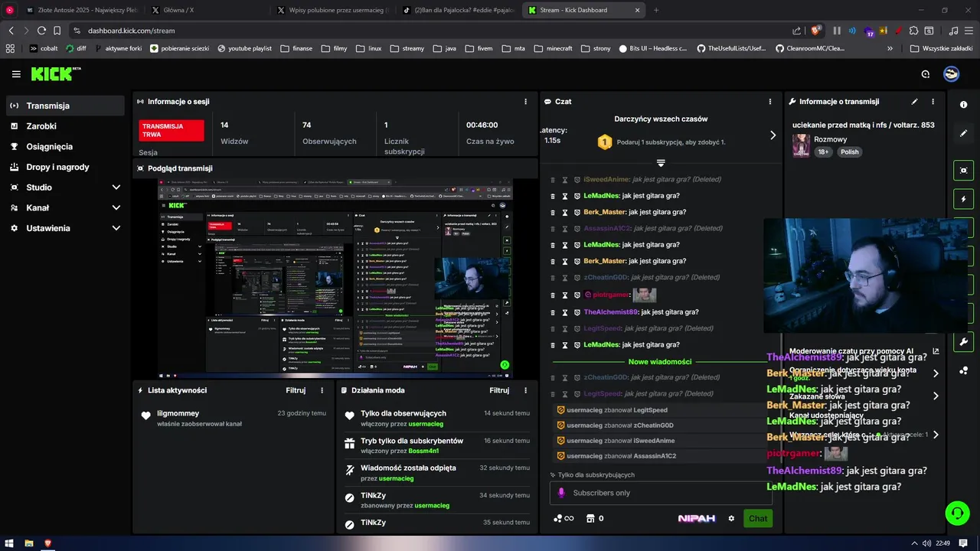Open the Działania moda kebab menu
Image resolution: width=980 pixels, height=551 pixels.
pos(525,390)
